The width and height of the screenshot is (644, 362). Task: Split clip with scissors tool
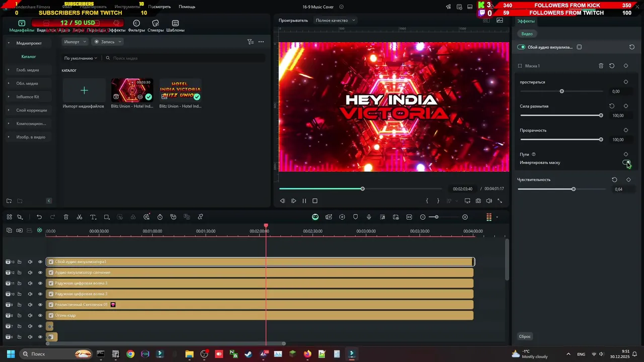(x=79, y=217)
